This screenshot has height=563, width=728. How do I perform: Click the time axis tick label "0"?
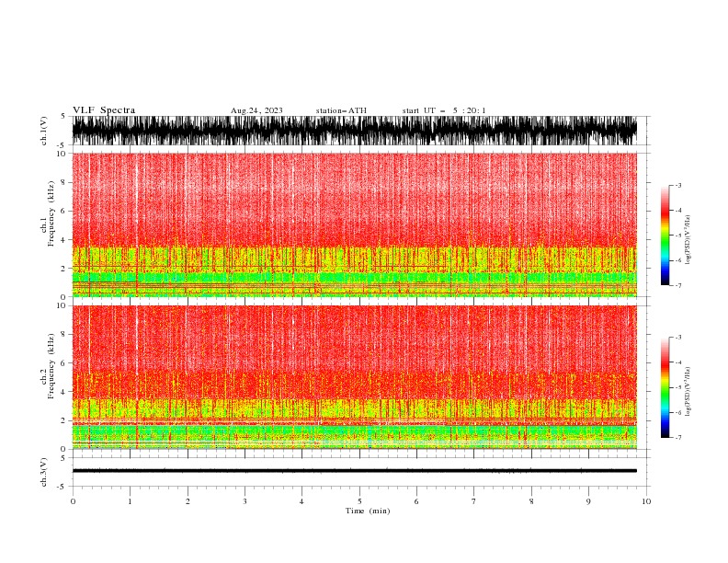(x=73, y=501)
